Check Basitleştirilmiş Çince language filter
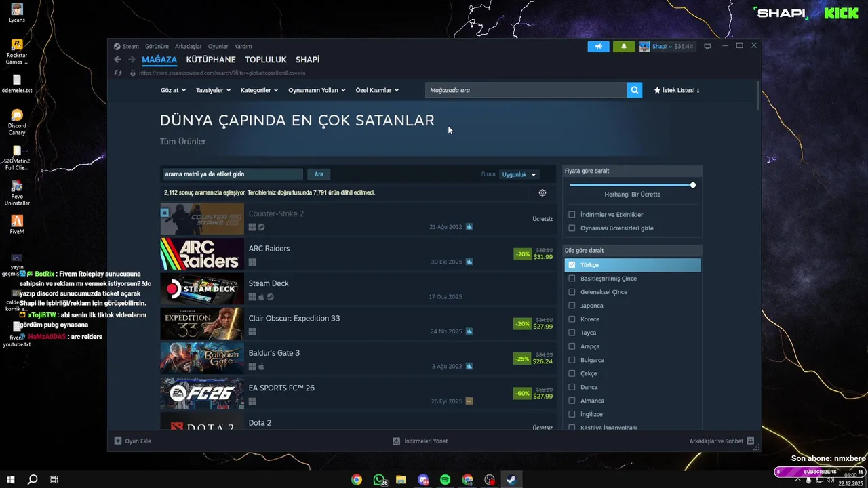Viewport: 868px width, 488px height. (572, 279)
